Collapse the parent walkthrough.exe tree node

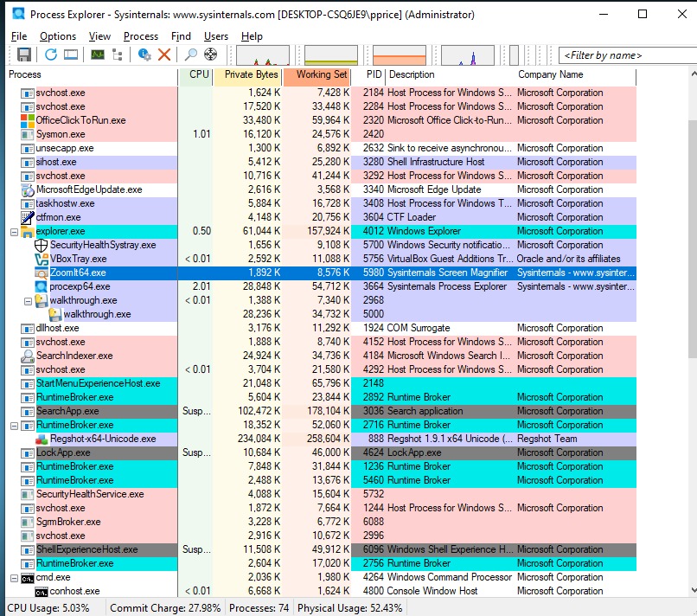pos(28,301)
